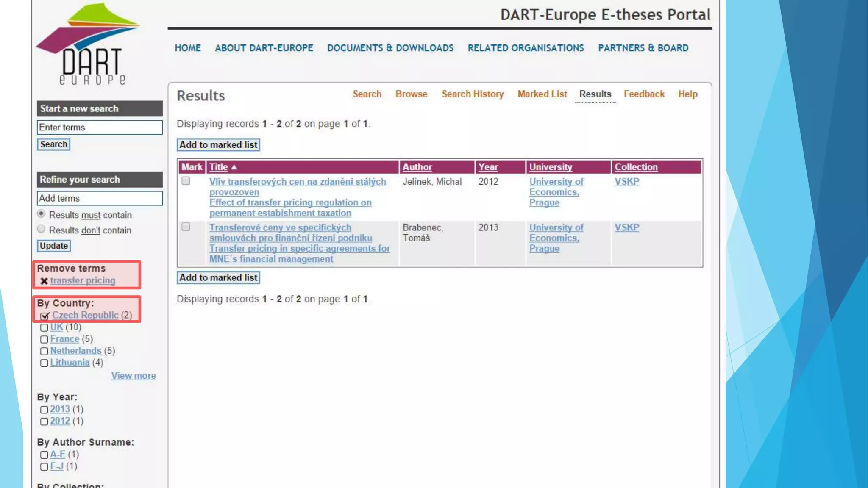Image resolution: width=868 pixels, height=488 pixels.
Task: Switch to the Marked List tab
Action: tap(542, 94)
